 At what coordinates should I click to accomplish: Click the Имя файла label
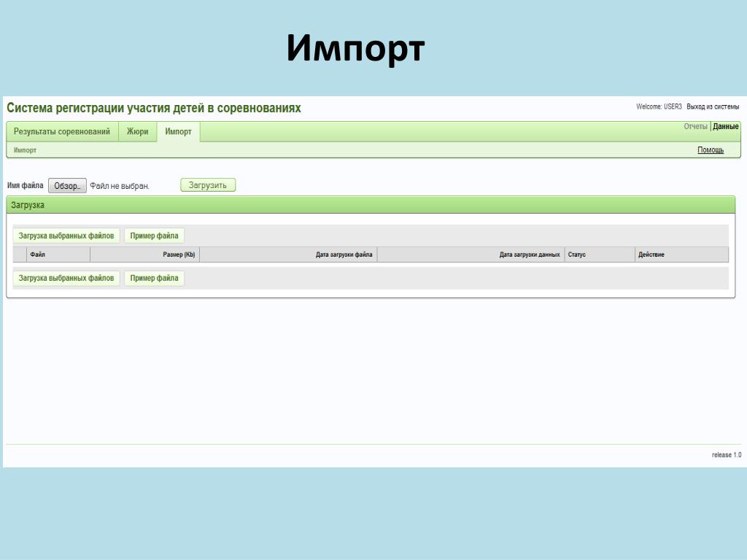tap(26, 185)
